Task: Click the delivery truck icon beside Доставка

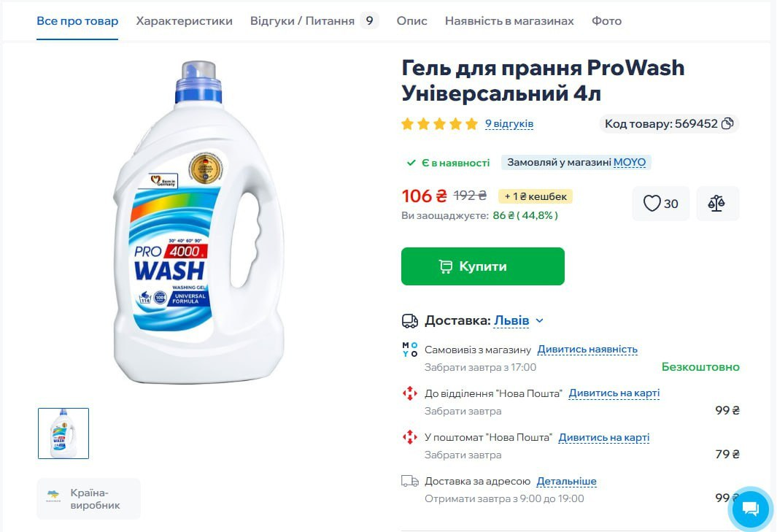Action: point(410,321)
